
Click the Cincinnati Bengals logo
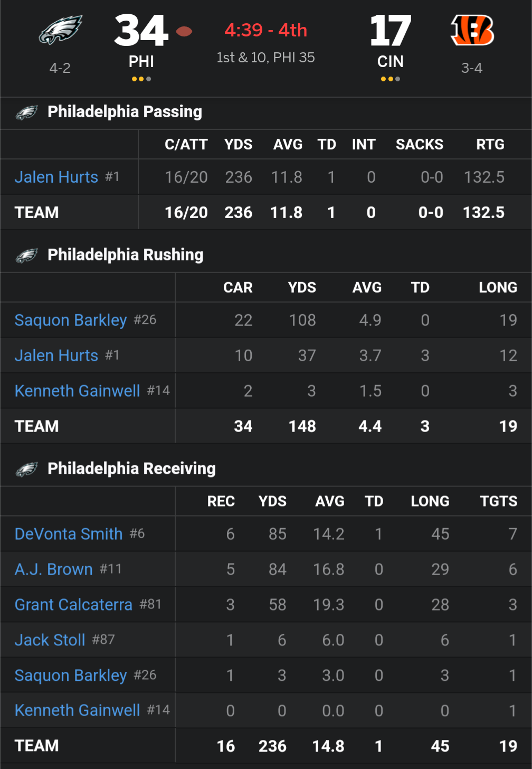pos(472,30)
